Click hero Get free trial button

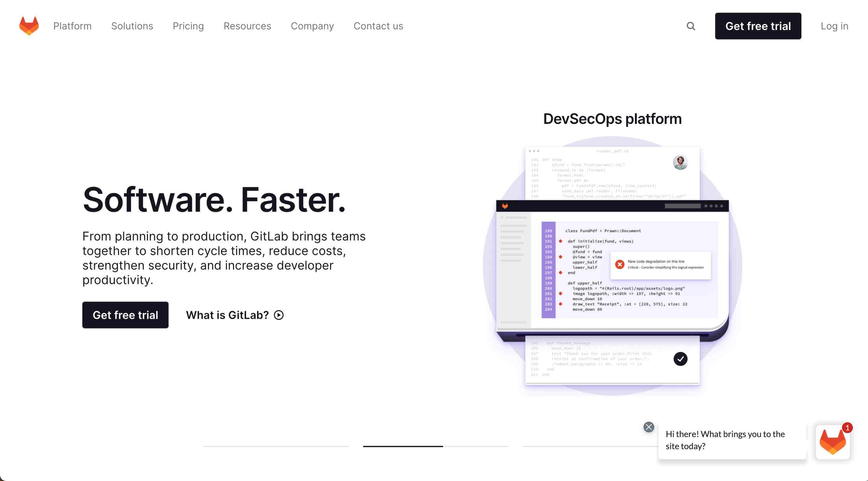(x=125, y=315)
